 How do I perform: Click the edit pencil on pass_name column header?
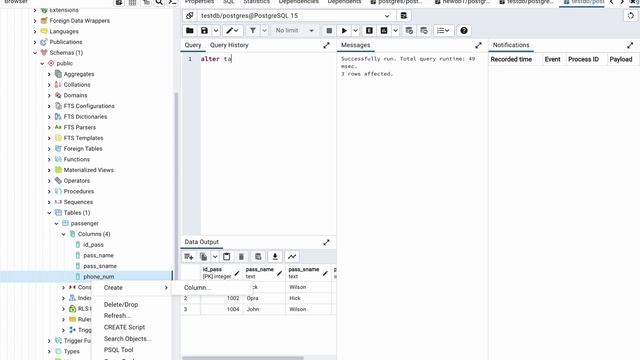click(279, 273)
